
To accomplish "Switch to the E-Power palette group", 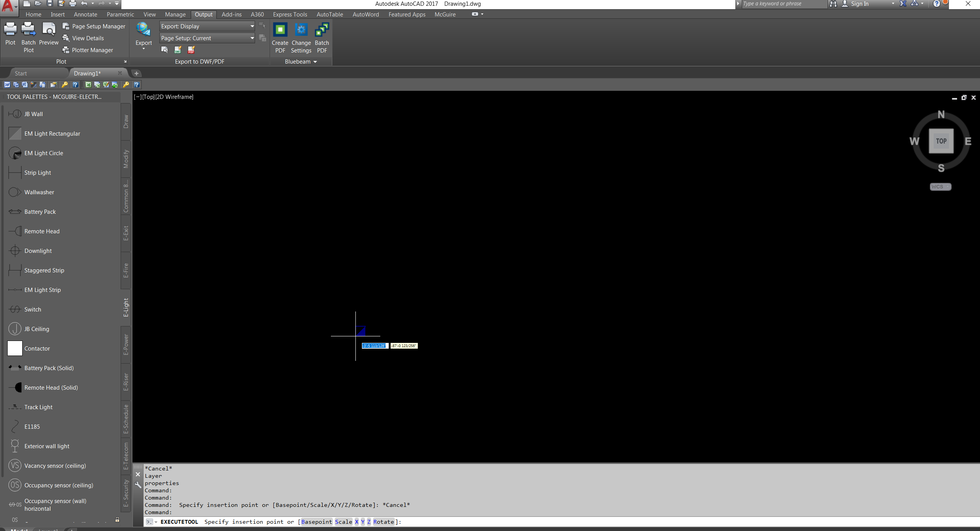I will pyautogui.click(x=126, y=344).
